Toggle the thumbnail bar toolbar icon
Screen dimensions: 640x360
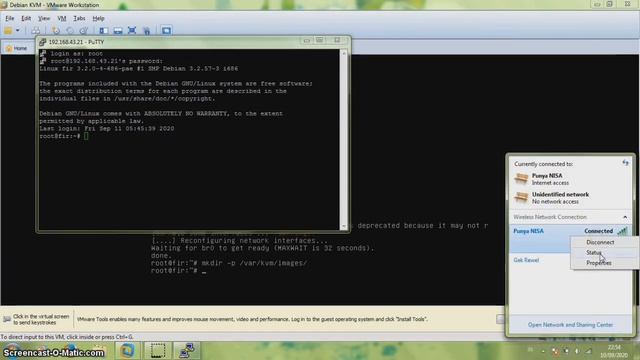click(x=118, y=31)
